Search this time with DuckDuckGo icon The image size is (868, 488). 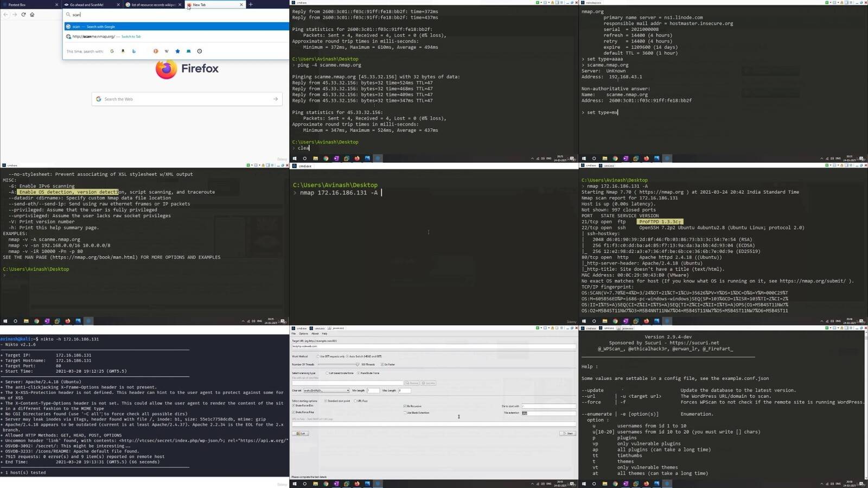tap(156, 51)
